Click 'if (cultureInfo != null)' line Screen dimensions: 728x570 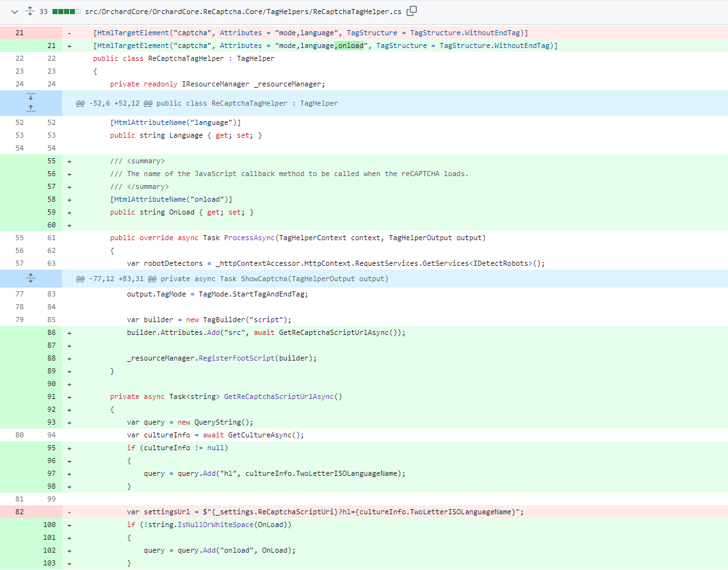(x=177, y=448)
